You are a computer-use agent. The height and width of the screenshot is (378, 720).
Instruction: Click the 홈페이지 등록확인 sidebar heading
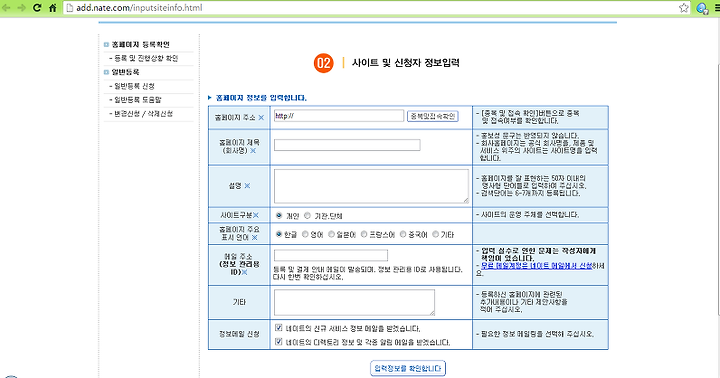pyautogui.click(x=141, y=45)
